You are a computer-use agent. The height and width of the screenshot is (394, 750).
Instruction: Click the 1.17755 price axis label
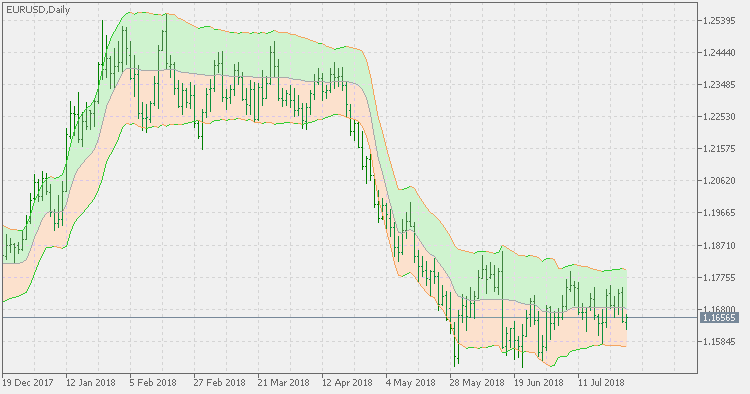[719, 277]
